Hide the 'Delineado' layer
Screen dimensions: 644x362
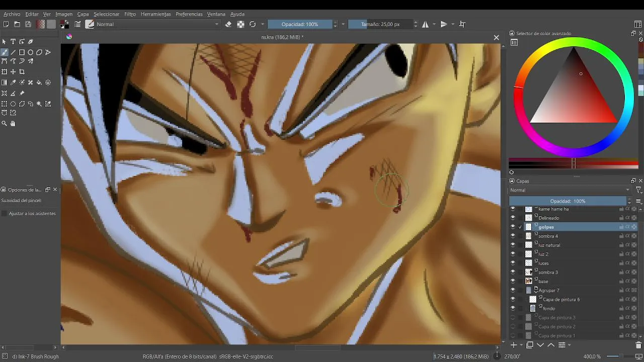tap(513, 218)
